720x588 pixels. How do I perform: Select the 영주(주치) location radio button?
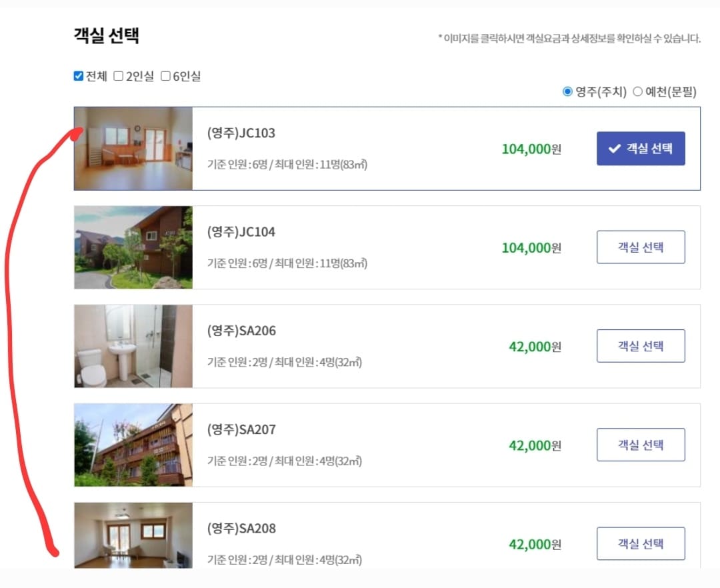[x=567, y=91]
